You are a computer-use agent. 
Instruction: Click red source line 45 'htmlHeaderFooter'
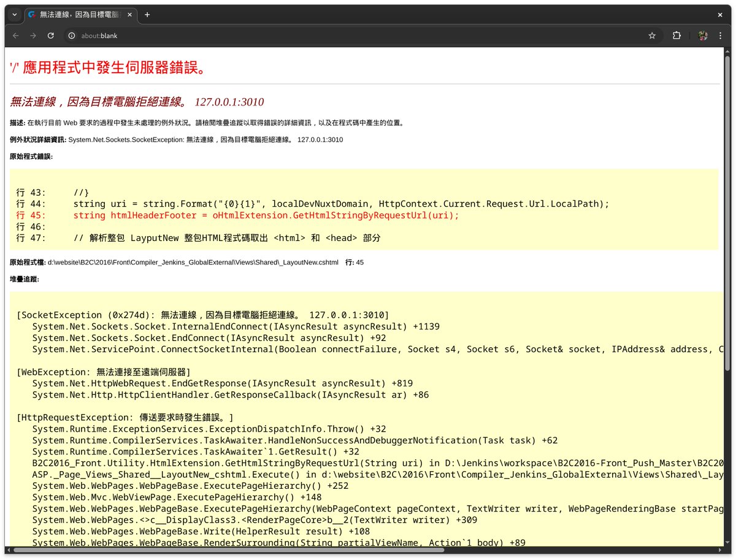[238, 215]
